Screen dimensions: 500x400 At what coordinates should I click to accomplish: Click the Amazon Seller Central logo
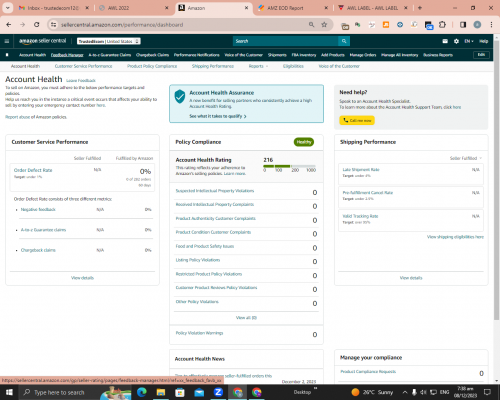[42, 41]
